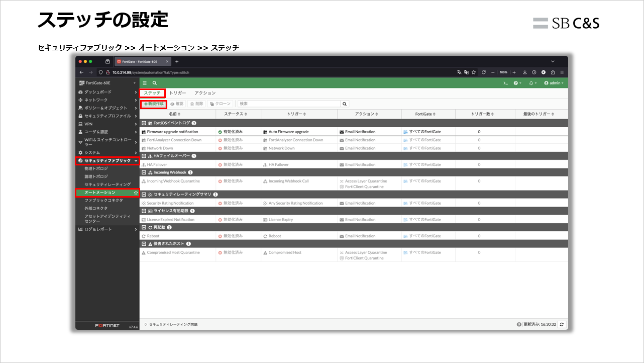Switch to the トリガー tab
Viewport: 644px width, 363px height.
coord(177,93)
